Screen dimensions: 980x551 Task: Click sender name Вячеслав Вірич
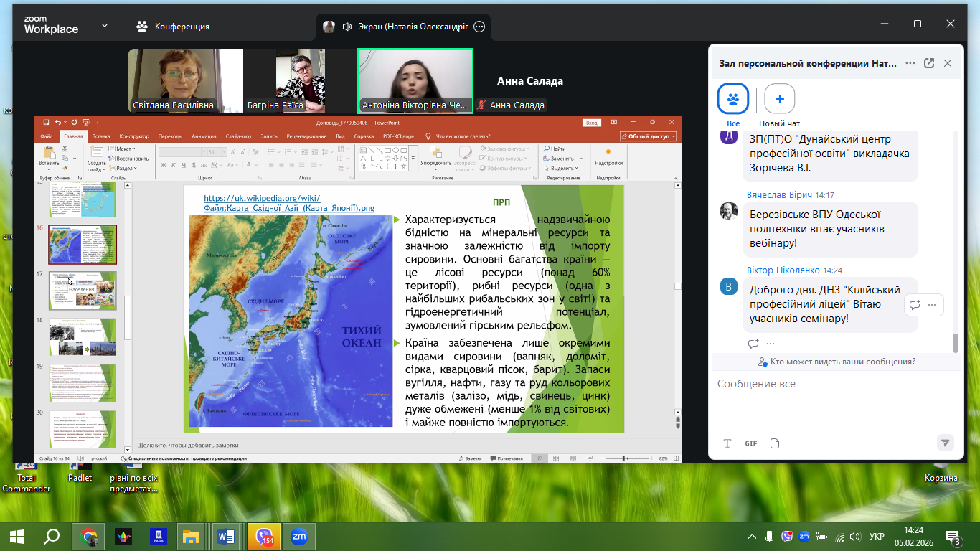click(779, 195)
